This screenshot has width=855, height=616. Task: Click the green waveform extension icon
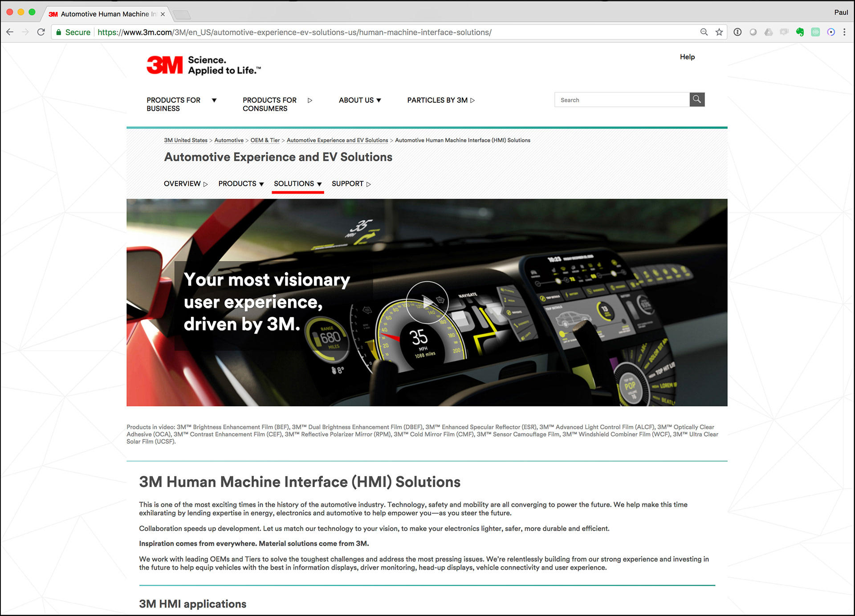click(x=815, y=32)
